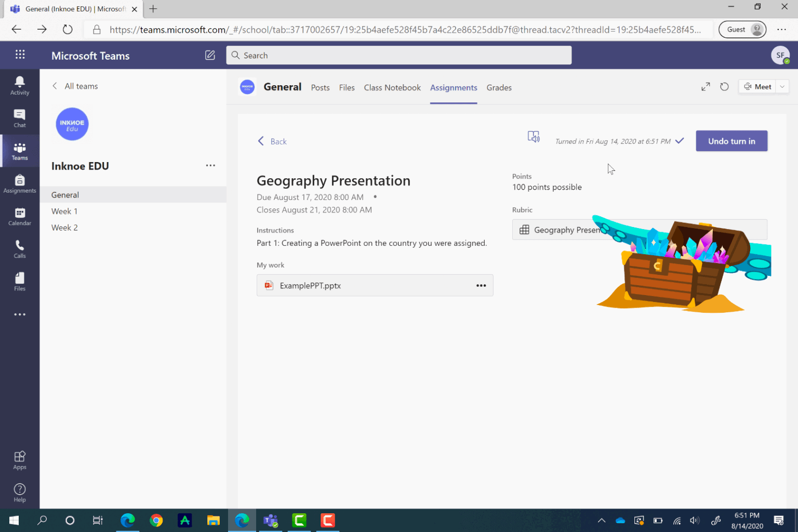Open the Files section in the sidebar

[19, 281]
